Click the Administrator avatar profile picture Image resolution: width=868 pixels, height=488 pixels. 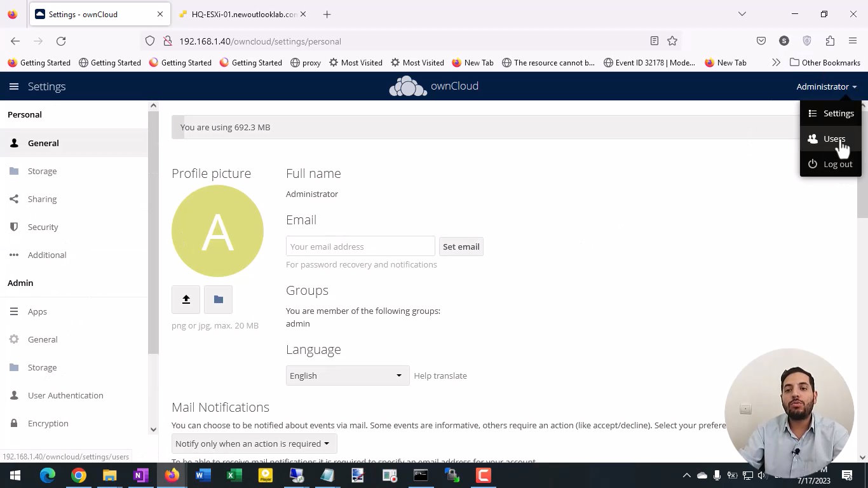(217, 231)
